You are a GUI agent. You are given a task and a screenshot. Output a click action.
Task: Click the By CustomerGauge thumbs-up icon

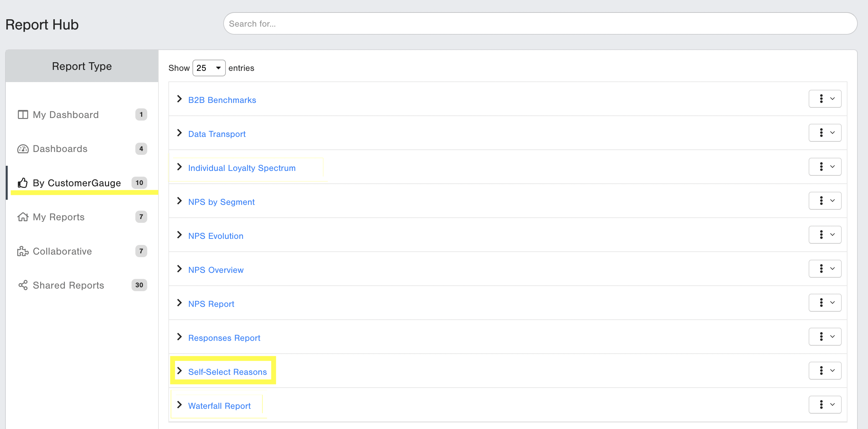coord(22,182)
